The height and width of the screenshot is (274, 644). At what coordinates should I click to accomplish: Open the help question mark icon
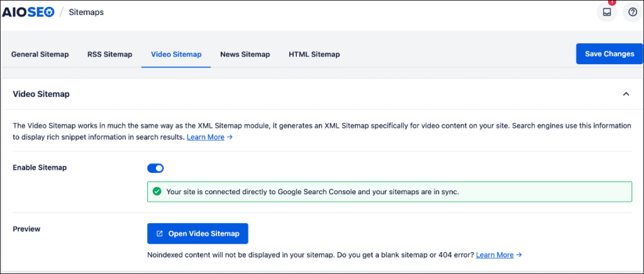click(x=633, y=13)
